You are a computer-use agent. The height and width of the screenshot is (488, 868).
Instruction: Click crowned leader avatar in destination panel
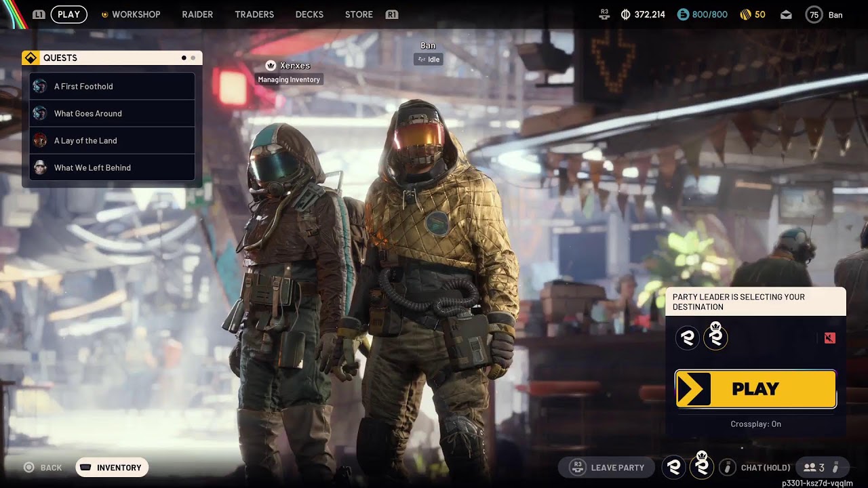click(x=715, y=337)
